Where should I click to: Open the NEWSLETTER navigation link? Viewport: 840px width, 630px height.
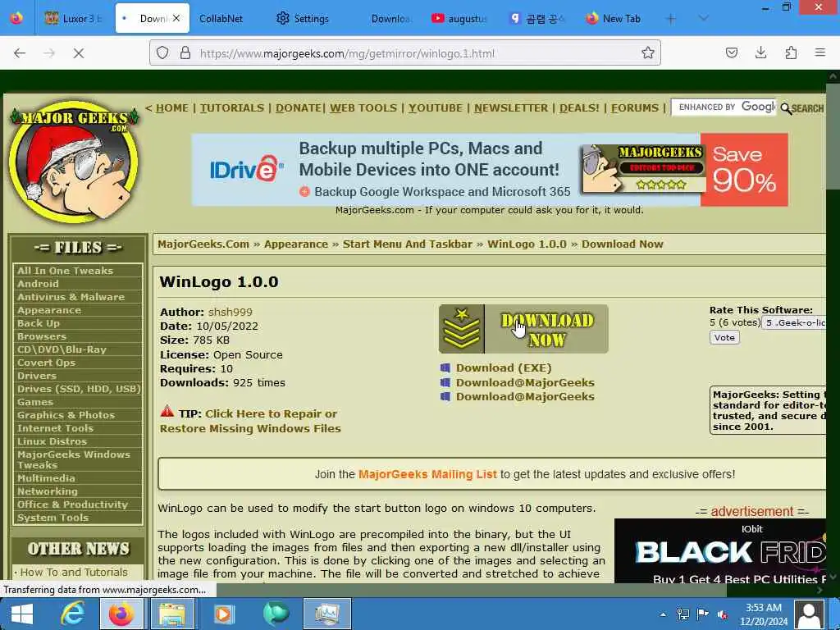[511, 107]
